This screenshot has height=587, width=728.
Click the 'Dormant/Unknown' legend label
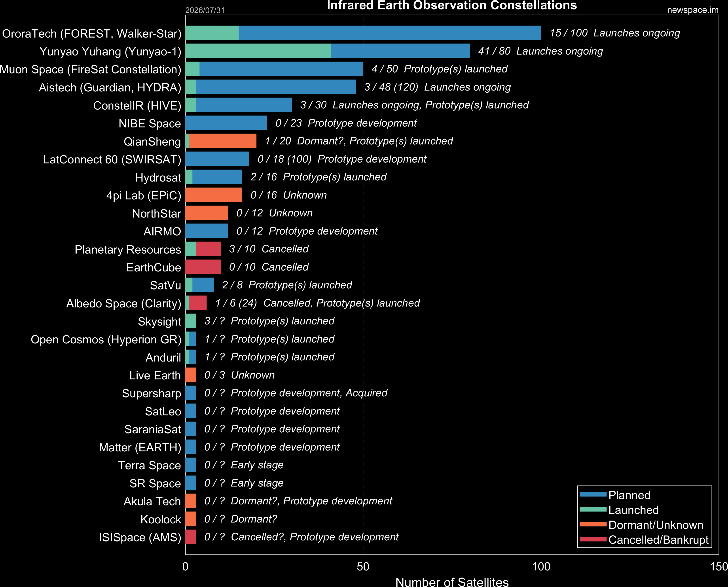[656, 525]
